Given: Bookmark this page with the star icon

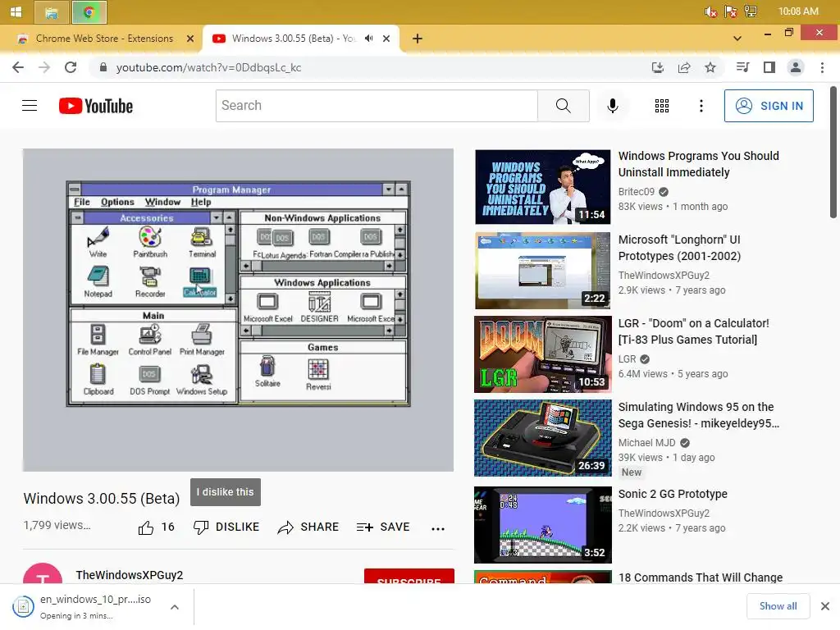Looking at the screenshot, I should [710, 67].
